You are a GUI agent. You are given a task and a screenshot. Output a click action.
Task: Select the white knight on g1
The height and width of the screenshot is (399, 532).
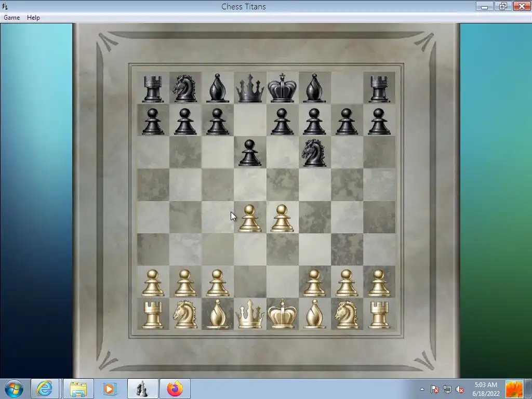347,314
